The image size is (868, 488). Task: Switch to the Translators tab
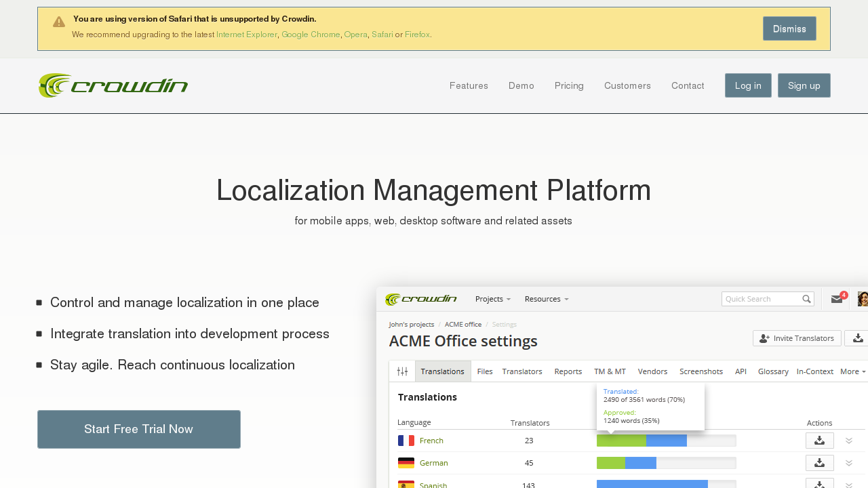[x=522, y=371]
